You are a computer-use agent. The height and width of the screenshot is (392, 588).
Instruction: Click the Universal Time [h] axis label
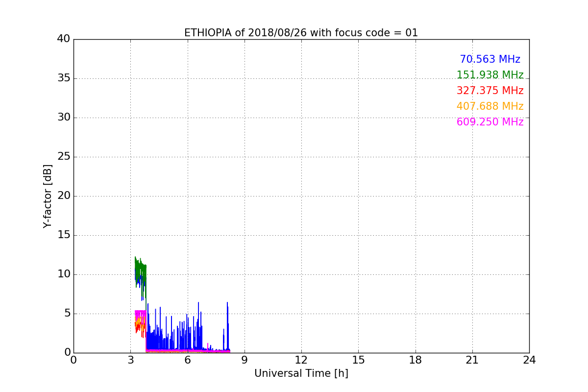301,373
